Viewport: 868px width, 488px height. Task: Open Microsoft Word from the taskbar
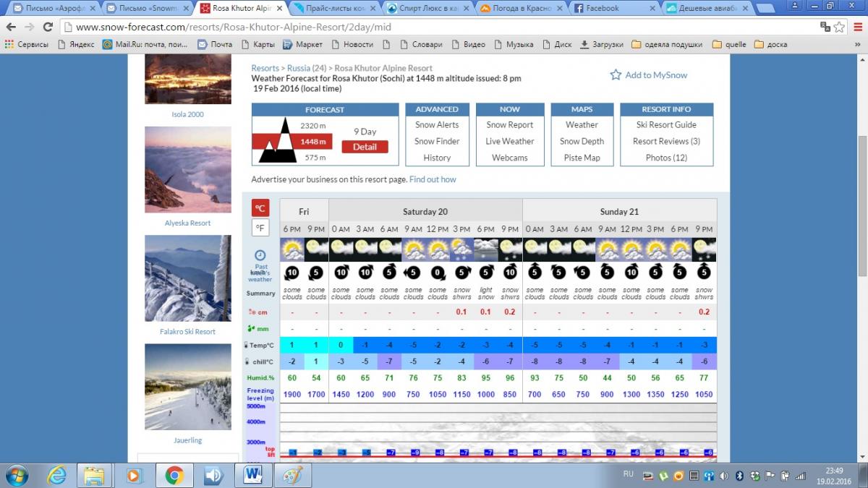253,475
